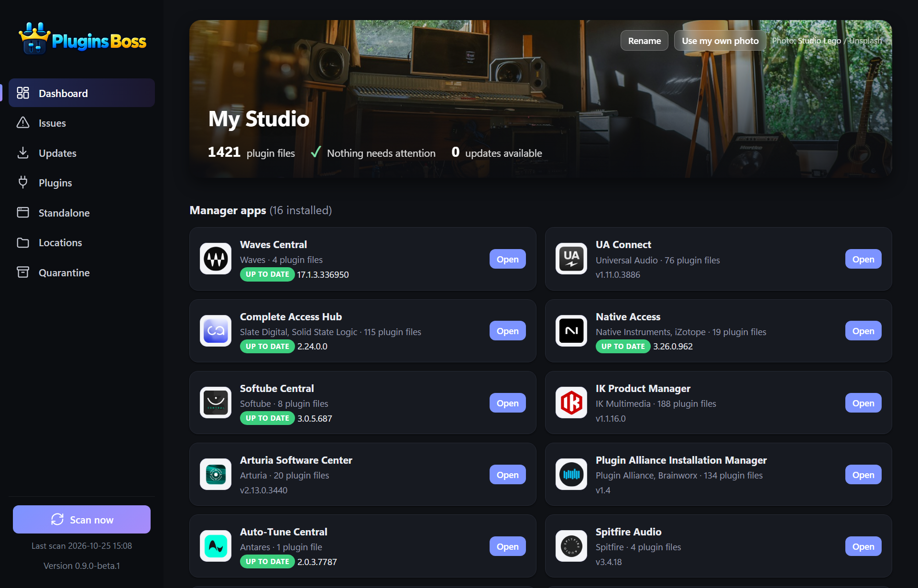The width and height of the screenshot is (918, 588).
Task: Open Native Access
Action: [x=863, y=331]
